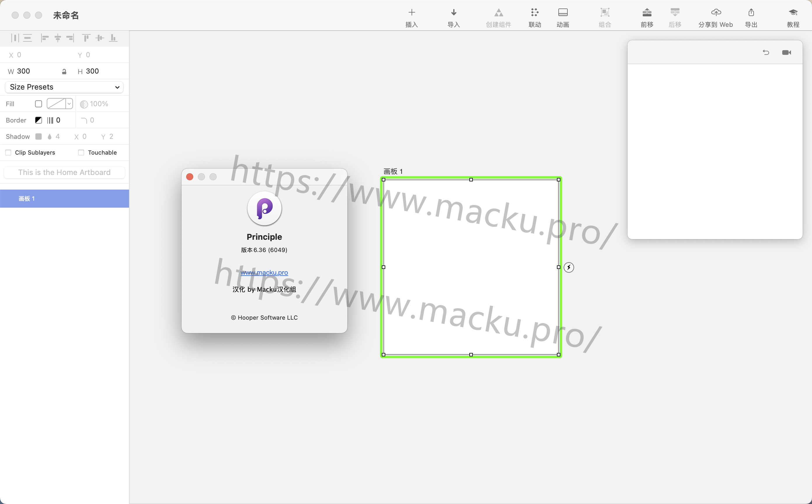
Task: Click the 组合 (Group) toolbar icon
Action: point(604,13)
